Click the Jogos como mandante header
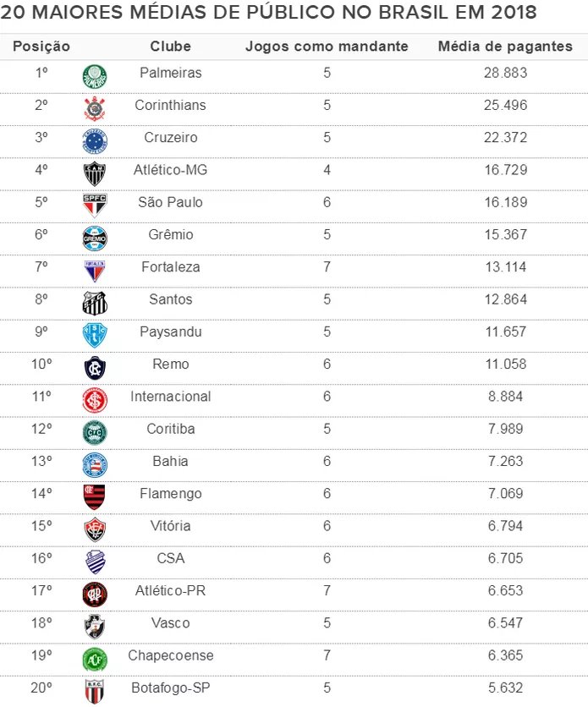588x707 pixels. pyautogui.click(x=327, y=47)
